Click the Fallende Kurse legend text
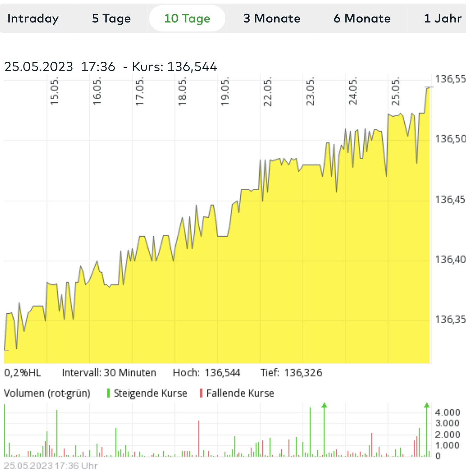This screenshot has height=476, width=466. (x=240, y=393)
